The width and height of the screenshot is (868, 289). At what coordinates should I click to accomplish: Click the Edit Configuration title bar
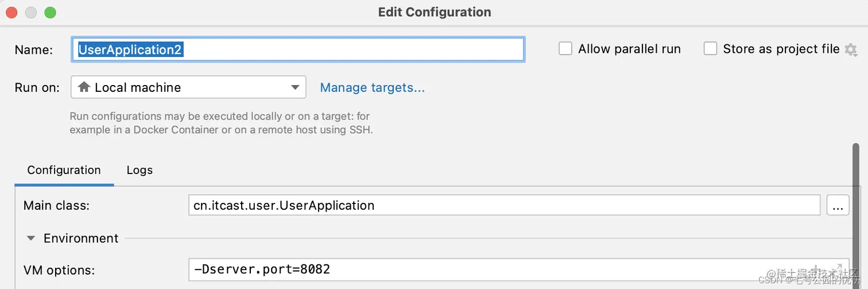point(435,12)
